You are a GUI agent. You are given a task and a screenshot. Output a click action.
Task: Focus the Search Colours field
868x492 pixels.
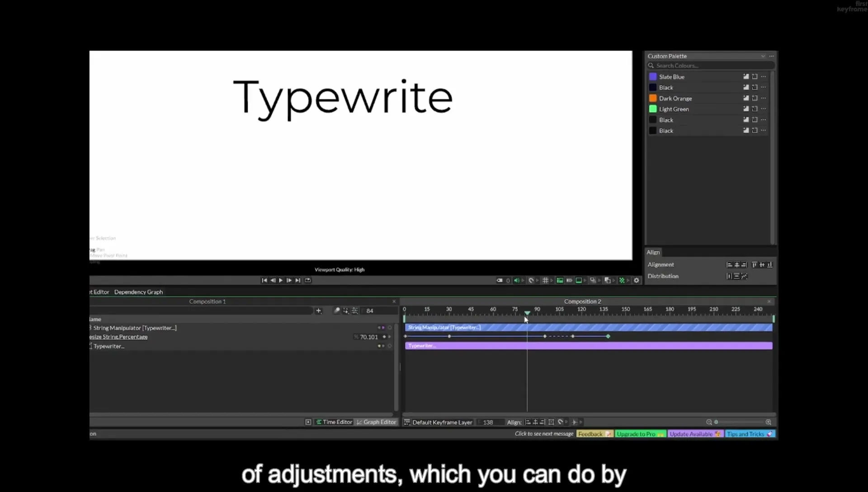(711, 66)
